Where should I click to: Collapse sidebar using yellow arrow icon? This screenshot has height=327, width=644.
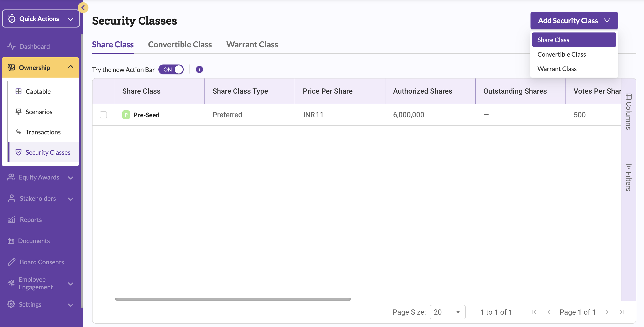coord(83,8)
